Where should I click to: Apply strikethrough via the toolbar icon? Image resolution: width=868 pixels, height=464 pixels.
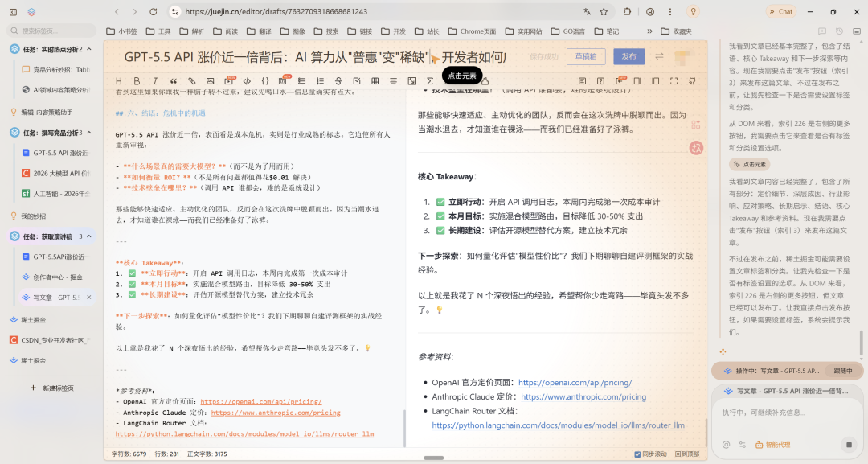pos(338,80)
